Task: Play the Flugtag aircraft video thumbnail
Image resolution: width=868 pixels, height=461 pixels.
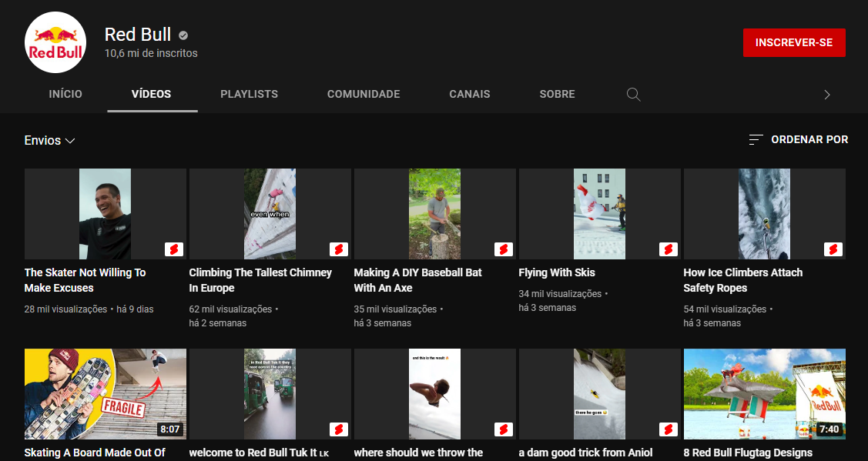Action: point(765,394)
